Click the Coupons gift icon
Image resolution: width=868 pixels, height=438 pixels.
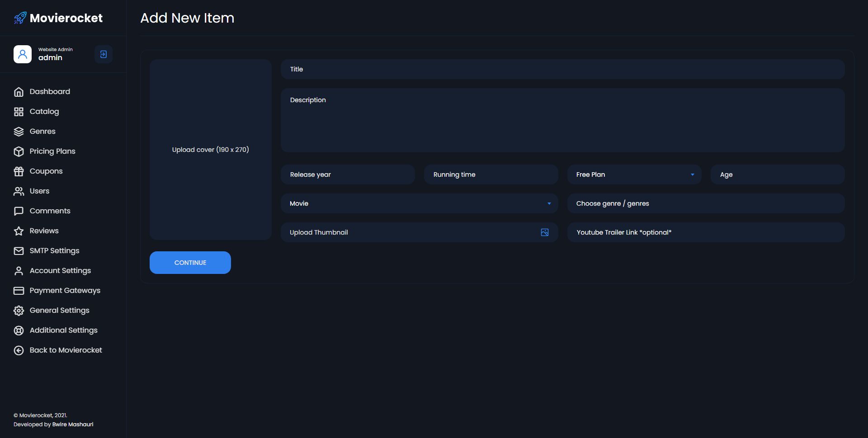19,171
